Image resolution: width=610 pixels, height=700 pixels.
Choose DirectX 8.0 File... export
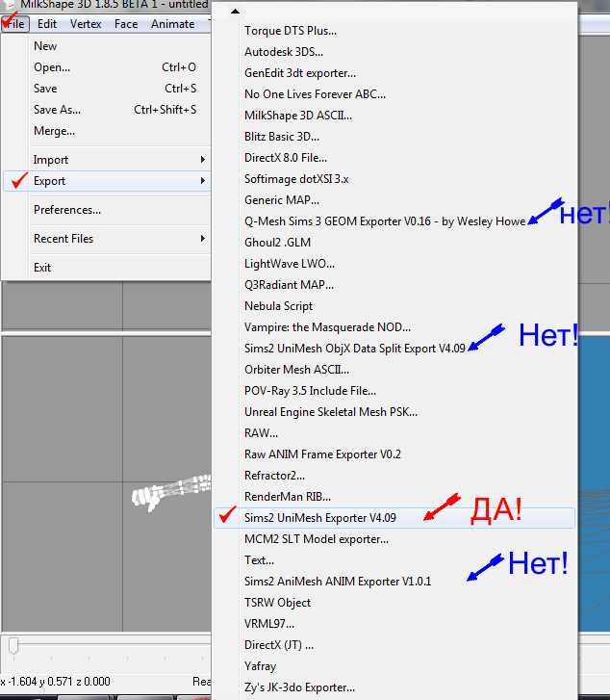coord(394,158)
